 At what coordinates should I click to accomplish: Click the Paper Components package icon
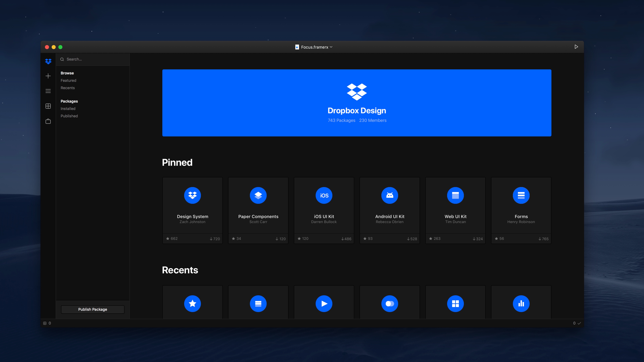(258, 195)
